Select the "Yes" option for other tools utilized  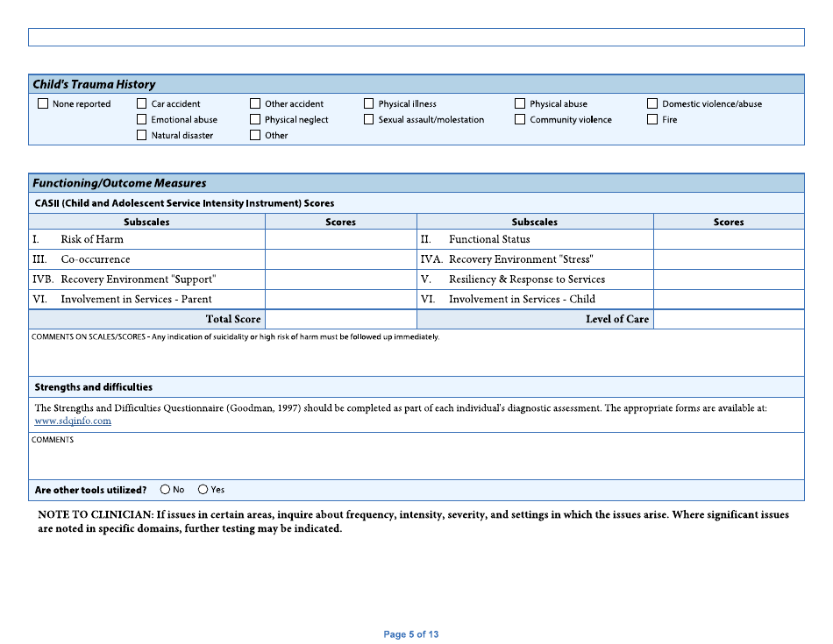[203, 489]
